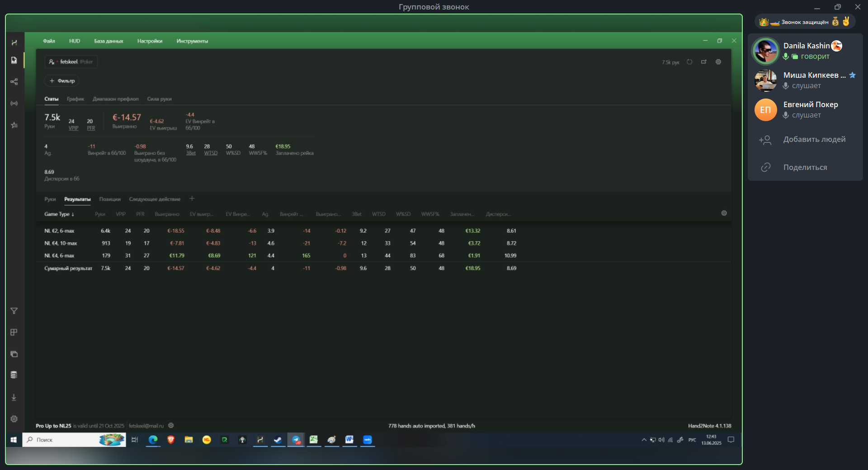Click Добавить людей in call panel

805,140
